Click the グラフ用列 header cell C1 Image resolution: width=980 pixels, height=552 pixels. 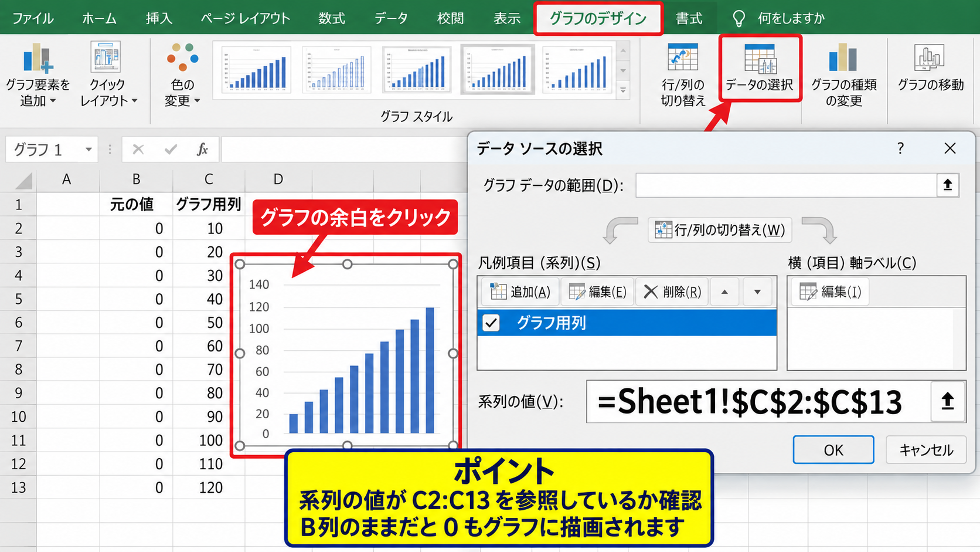pyautogui.click(x=209, y=204)
